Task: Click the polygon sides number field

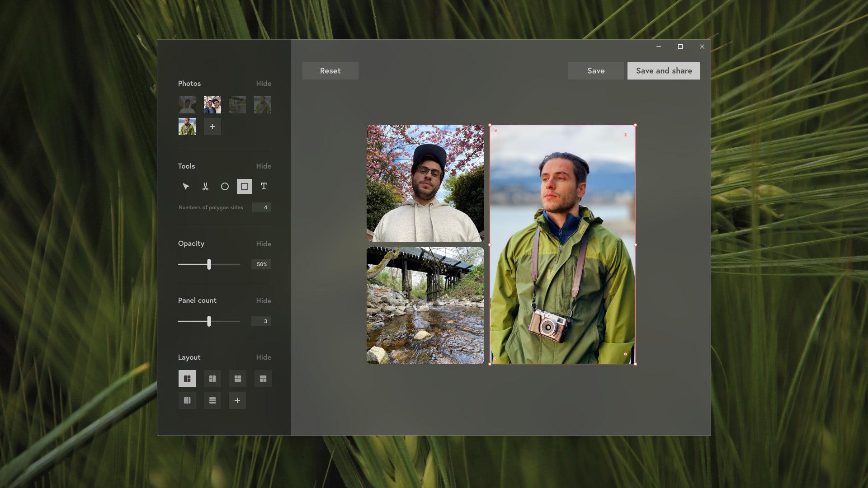Action: 261,207
